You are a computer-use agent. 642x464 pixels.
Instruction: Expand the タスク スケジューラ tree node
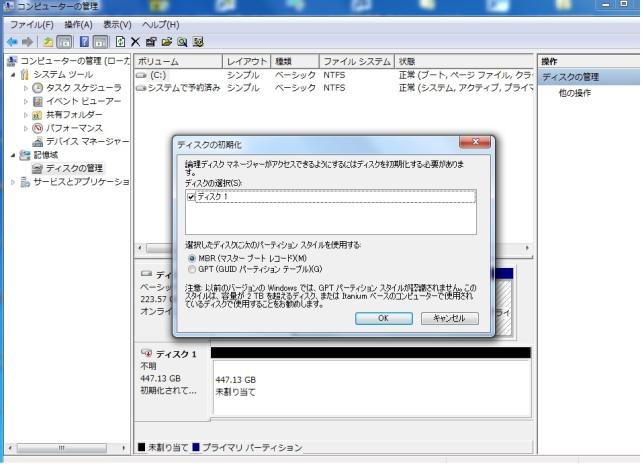pyautogui.click(x=26, y=88)
